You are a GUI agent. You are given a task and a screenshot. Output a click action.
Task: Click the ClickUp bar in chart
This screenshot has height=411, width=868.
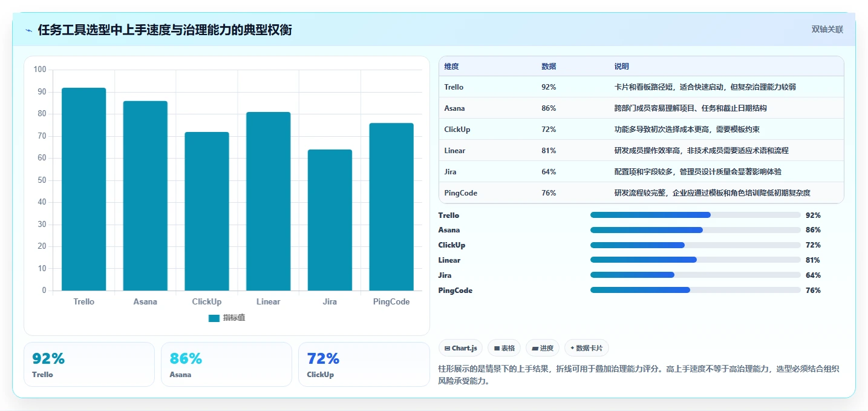click(x=207, y=211)
